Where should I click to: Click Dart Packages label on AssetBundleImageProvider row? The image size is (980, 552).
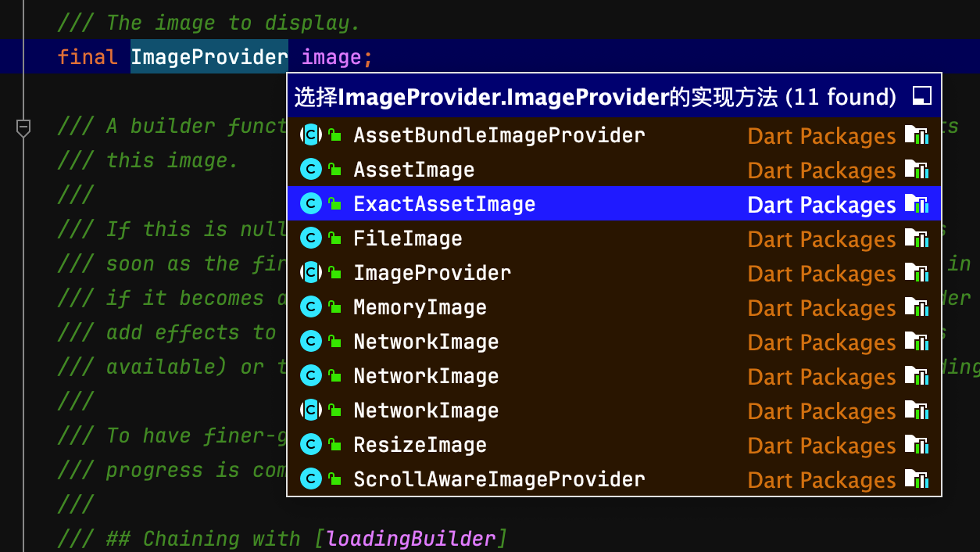[x=821, y=136]
